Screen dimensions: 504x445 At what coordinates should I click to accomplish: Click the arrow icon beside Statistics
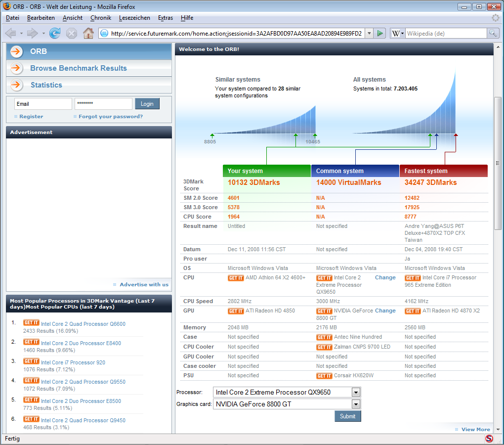click(x=16, y=85)
